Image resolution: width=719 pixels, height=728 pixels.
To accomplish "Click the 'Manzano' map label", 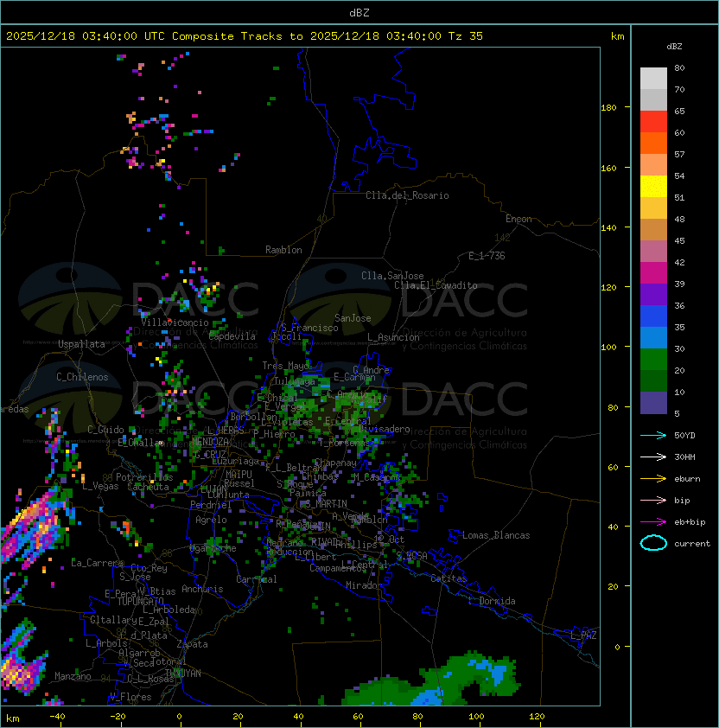I will pos(73,676).
